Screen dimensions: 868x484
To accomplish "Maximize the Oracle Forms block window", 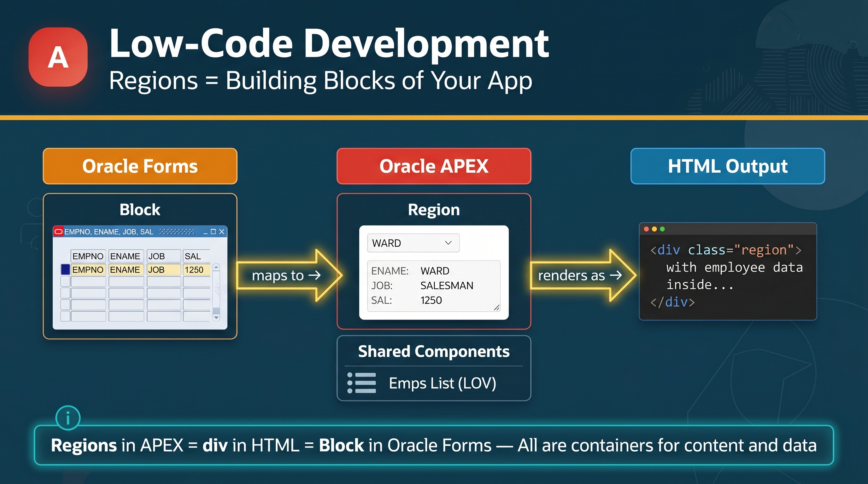I will [x=213, y=232].
